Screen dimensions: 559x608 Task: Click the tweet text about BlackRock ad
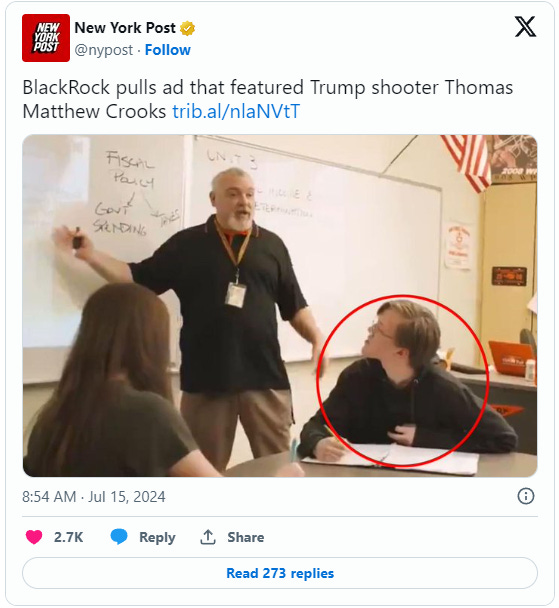(x=267, y=99)
